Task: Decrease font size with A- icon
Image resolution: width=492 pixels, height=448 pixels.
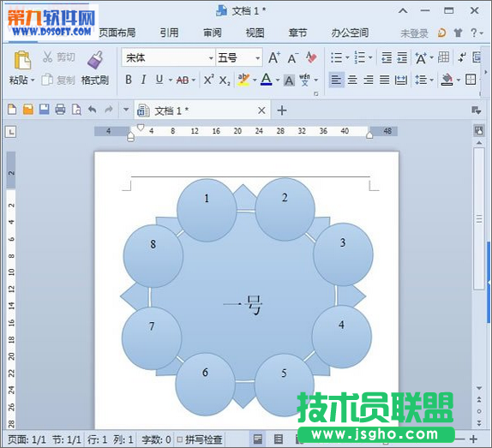Action: (293, 58)
